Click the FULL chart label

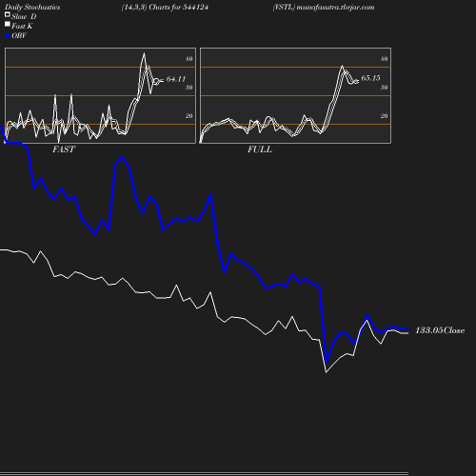pyautogui.click(x=260, y=149)
